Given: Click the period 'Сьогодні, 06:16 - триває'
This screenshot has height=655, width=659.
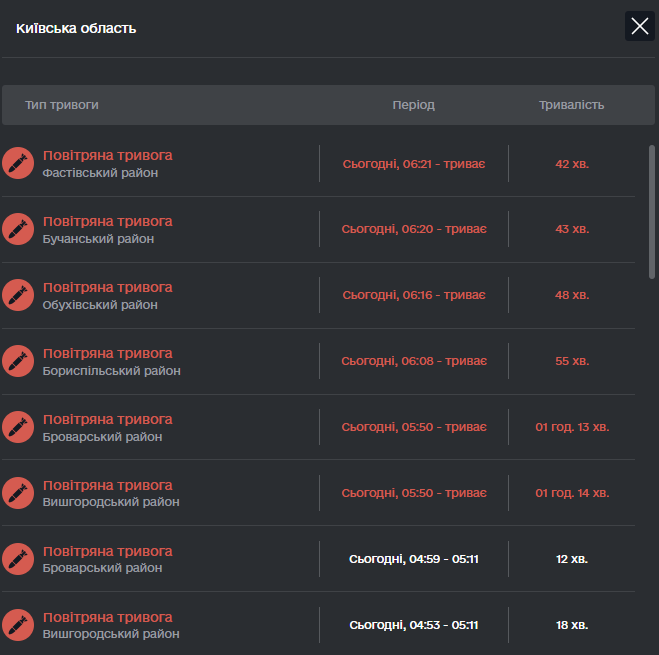Looking at the screenshot, I should (414, 295).
